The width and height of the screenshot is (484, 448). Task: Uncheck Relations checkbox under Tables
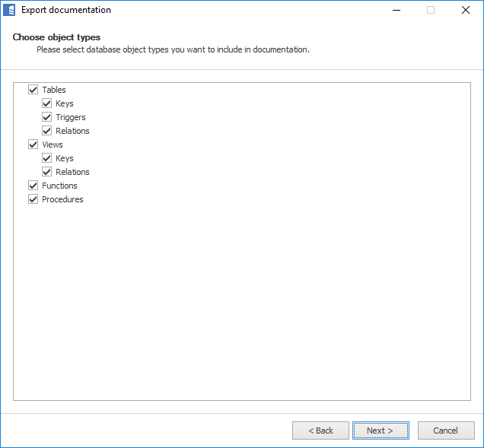(x=47, y=131)
